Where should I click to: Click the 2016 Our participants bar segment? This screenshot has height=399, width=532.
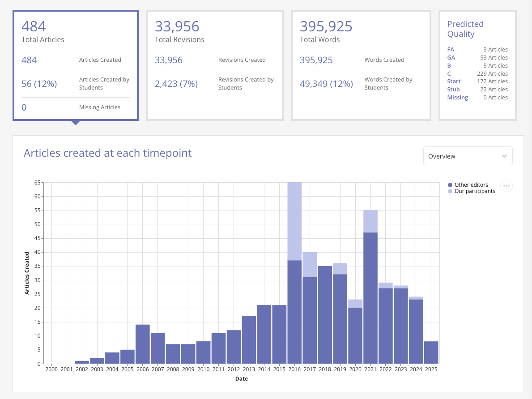294,221
